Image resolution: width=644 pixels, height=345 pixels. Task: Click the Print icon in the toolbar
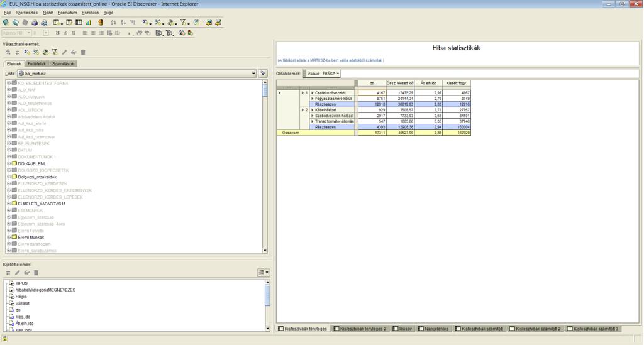35,23
